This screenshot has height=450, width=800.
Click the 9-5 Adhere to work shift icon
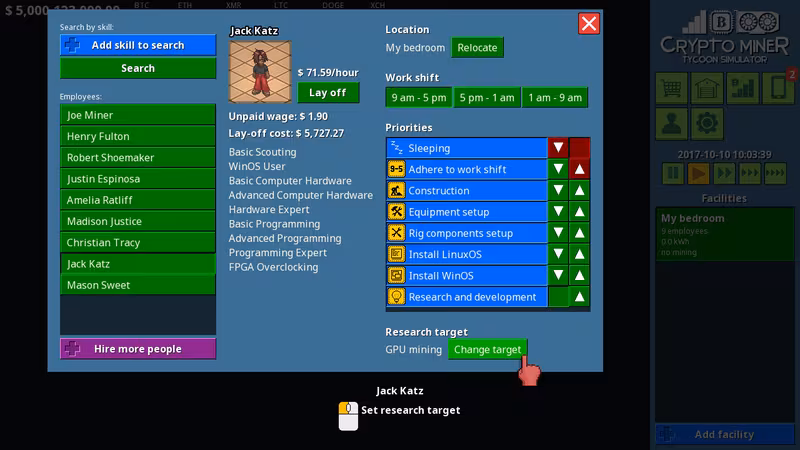(x=396, y=169)
